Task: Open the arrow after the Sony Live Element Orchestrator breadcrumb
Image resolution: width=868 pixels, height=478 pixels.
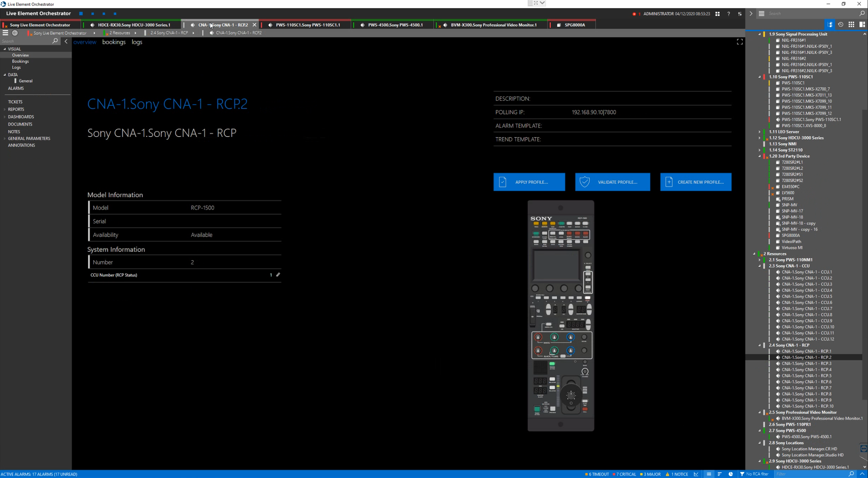Action: (94, 33)
